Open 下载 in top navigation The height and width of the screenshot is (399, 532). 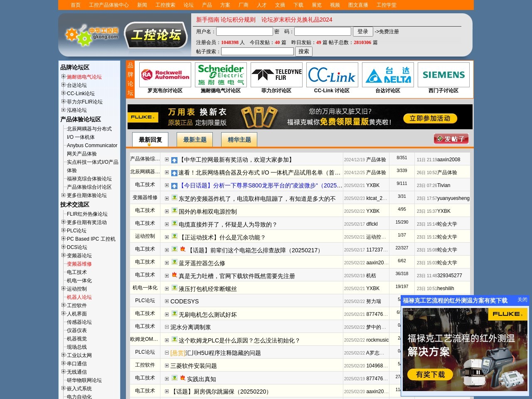[298, 5]
